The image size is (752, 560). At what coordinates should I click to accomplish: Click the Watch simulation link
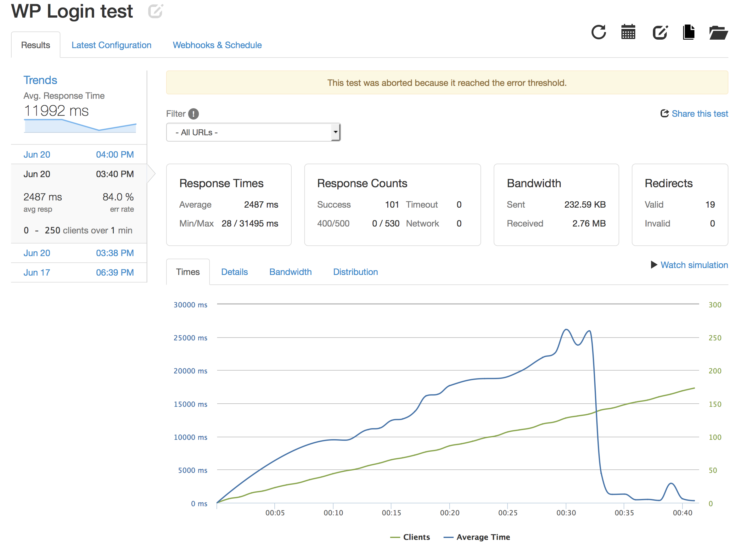694,265
